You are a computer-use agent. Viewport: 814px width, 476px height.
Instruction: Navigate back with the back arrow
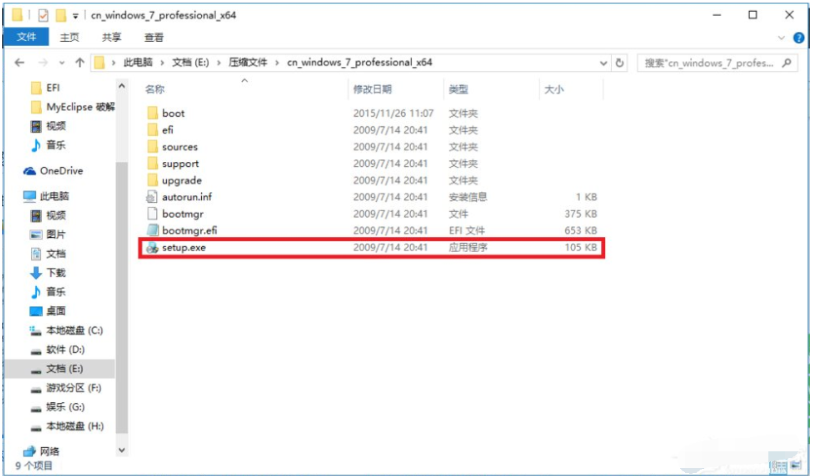coord(20,63)
